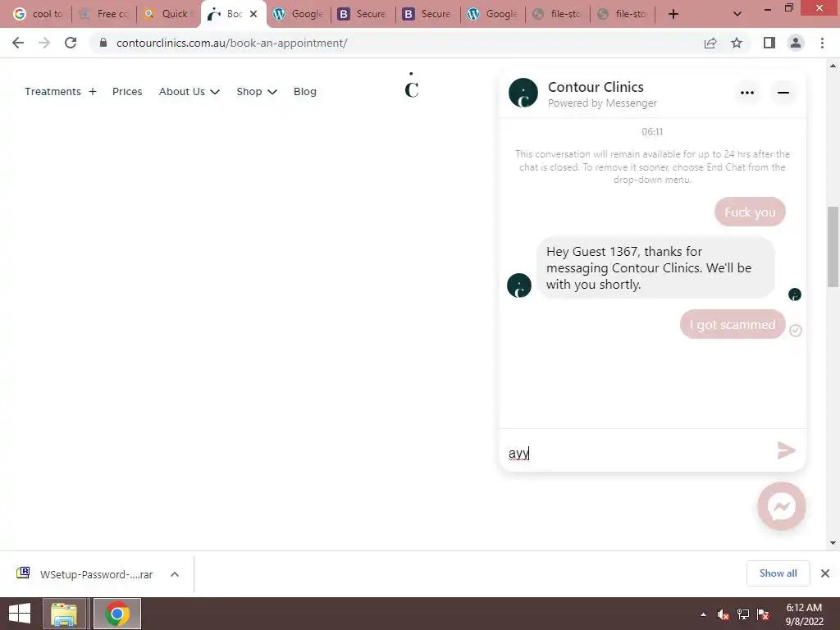840x630 pixels.
Task: Open chat options three-dot menu
Action: pos(746,93)
